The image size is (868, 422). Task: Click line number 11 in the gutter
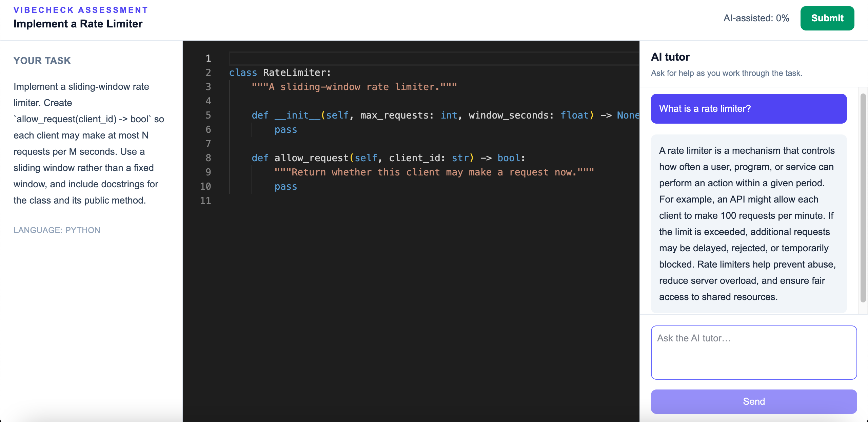click(x=205, y=201)
